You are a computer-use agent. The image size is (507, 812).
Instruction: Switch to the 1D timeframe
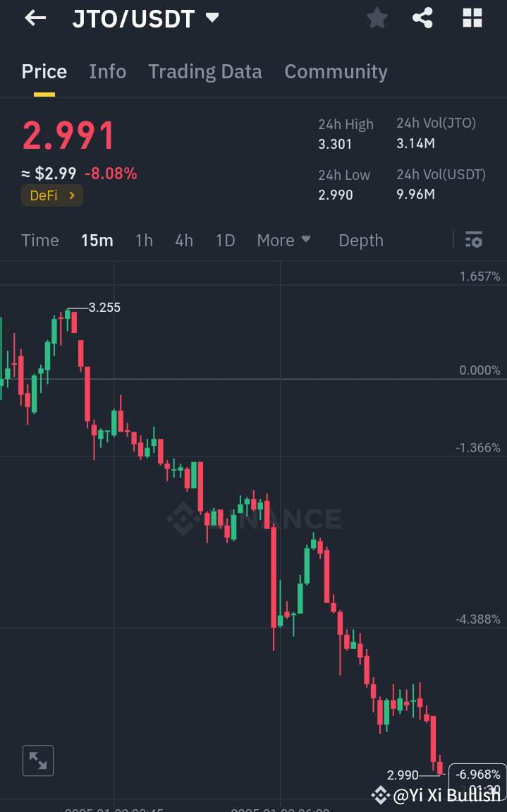tap(225, 240)
